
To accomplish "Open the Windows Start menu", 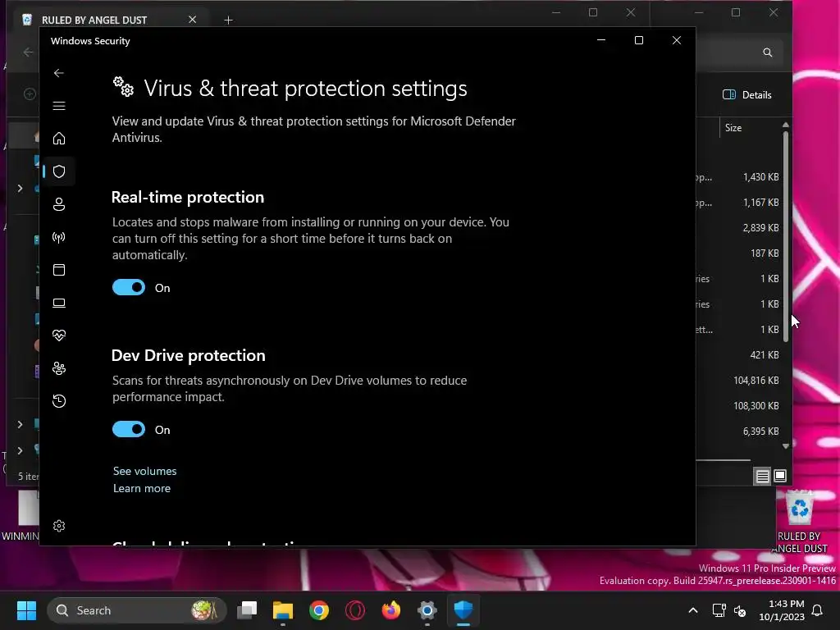I will 26,610.
